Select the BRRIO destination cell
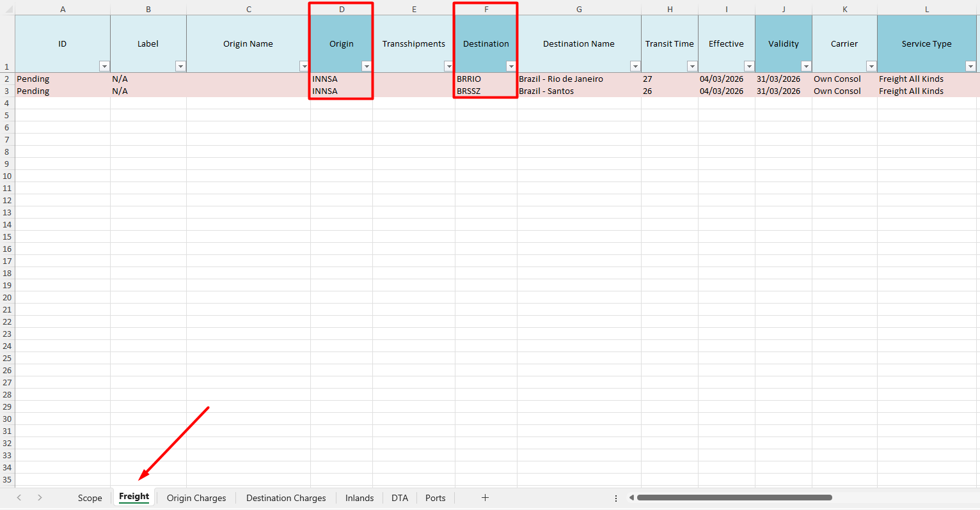The width and height of the screenshot is (980, 510). [485, 79]
